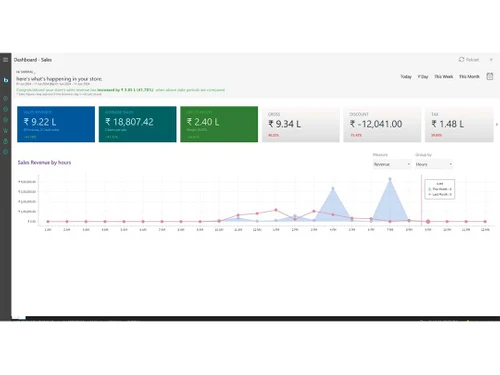Close the dashboard with X icon

(491, 60)
